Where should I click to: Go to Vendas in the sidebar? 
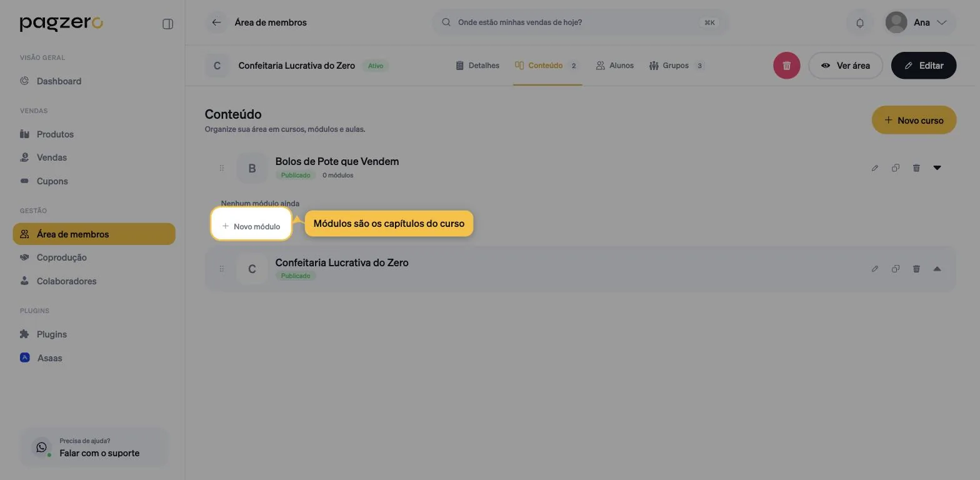point(94,157)
